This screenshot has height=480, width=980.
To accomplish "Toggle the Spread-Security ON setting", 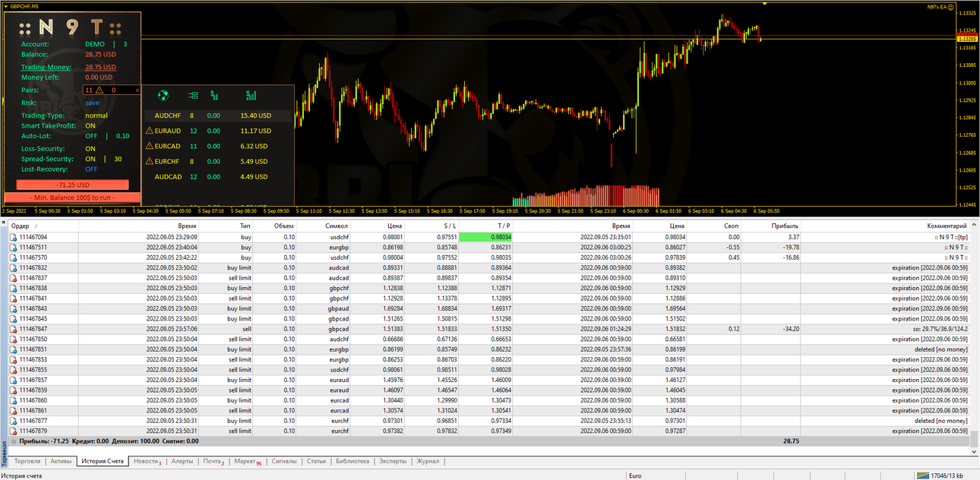I will pyautogui.click(x=90, y=159).
